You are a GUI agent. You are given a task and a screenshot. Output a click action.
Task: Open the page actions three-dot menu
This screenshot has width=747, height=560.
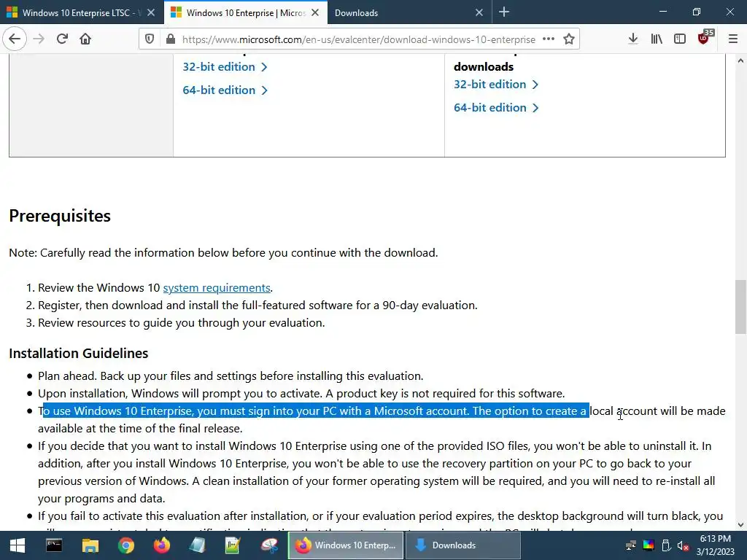[549, 39]
